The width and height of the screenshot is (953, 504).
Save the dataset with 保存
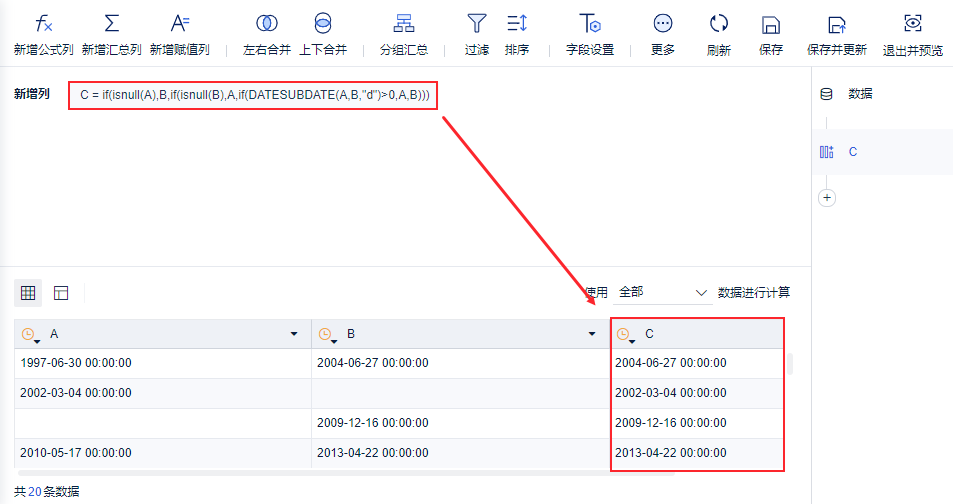coord(771,35)
